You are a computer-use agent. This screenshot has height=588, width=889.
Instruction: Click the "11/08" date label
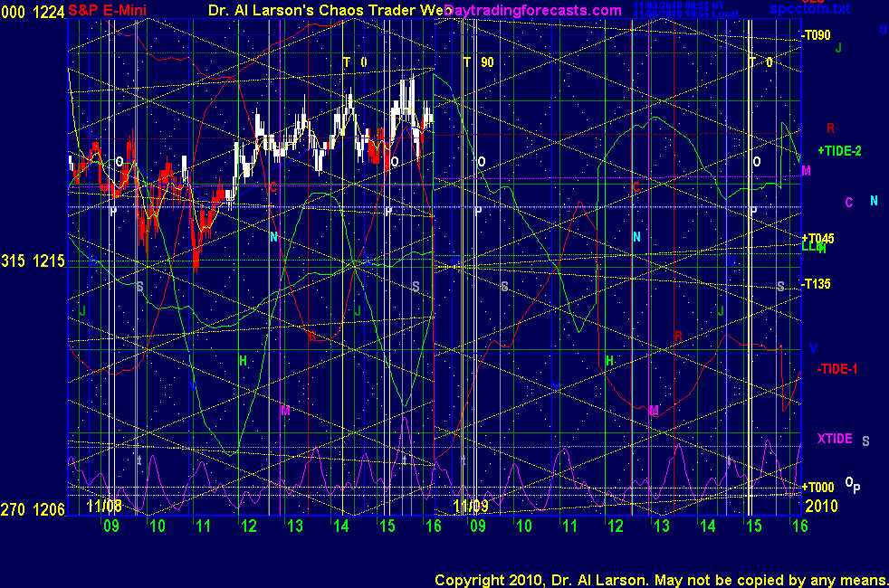point(104,506)
